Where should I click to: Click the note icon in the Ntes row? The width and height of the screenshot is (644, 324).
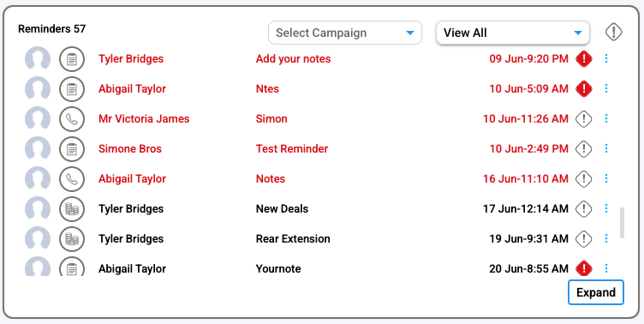(x=72, y=89)
